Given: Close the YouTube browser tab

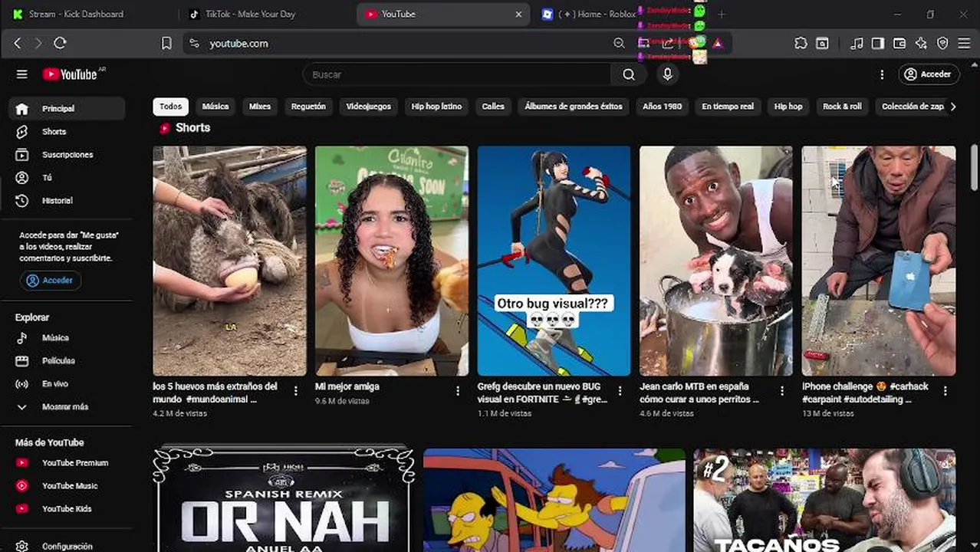Looking at the screenshot, I should [518, 14].
